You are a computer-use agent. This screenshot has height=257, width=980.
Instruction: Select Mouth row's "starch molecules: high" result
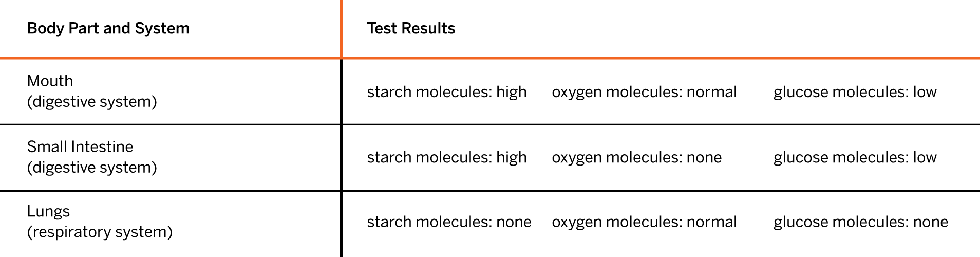tap(447, 92)
